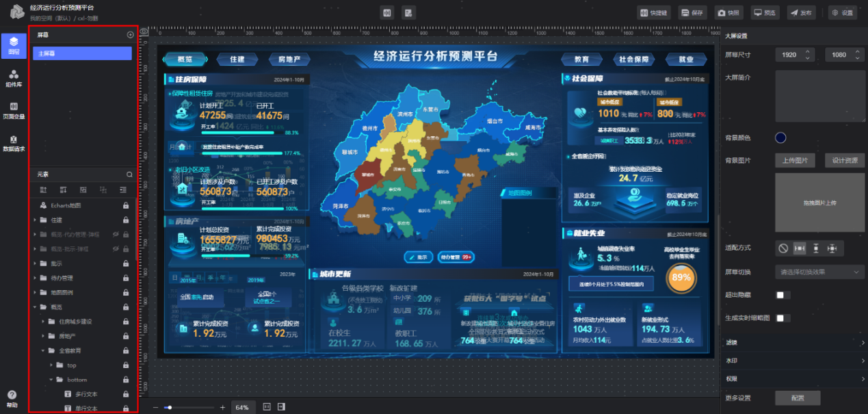Screen dimensions: 868x414
Task: Click the 上传图片 upload image button
Action: click(x=795, y=161)
